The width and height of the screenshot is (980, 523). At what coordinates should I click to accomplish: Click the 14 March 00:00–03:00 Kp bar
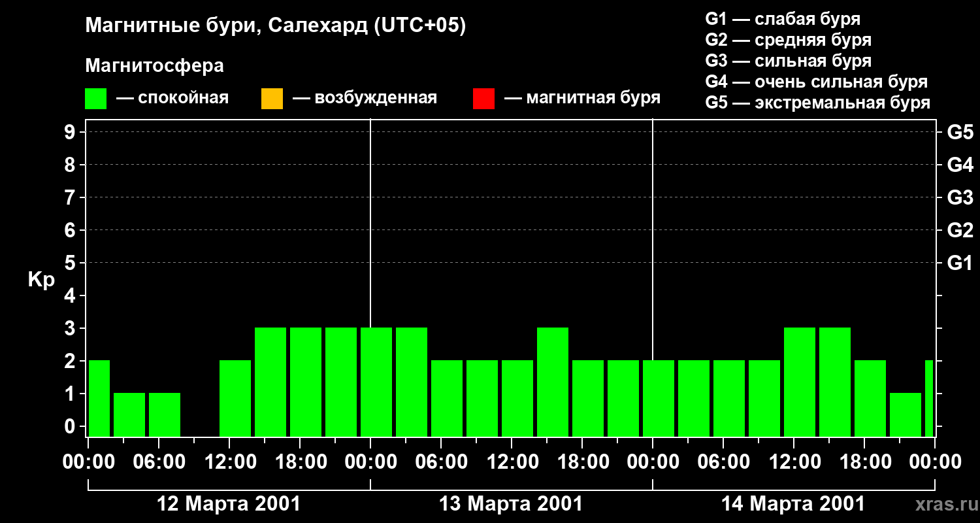click(659, 398)
